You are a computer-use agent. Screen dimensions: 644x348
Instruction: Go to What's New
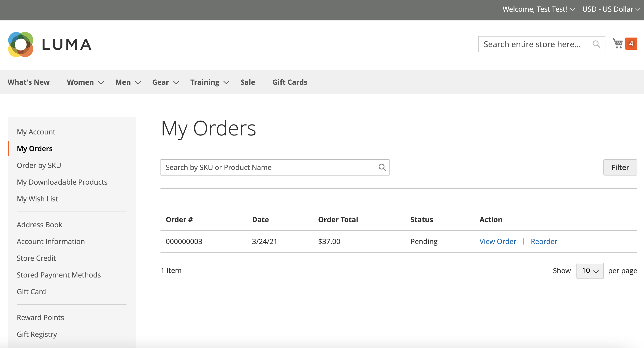[29, 82]
